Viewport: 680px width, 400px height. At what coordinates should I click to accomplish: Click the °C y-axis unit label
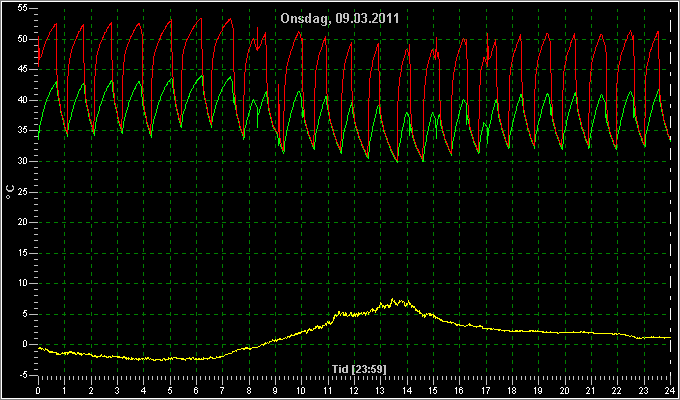[10, 192]
